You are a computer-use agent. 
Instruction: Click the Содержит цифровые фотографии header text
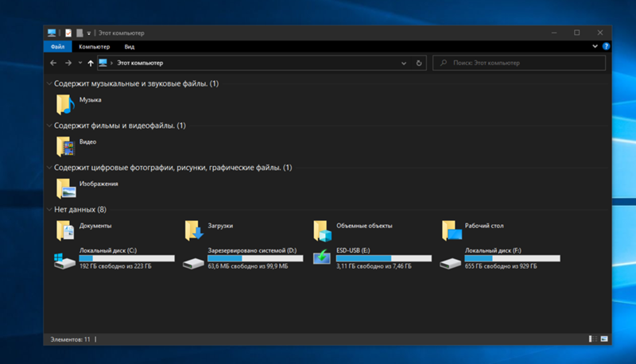coord(173,168)
